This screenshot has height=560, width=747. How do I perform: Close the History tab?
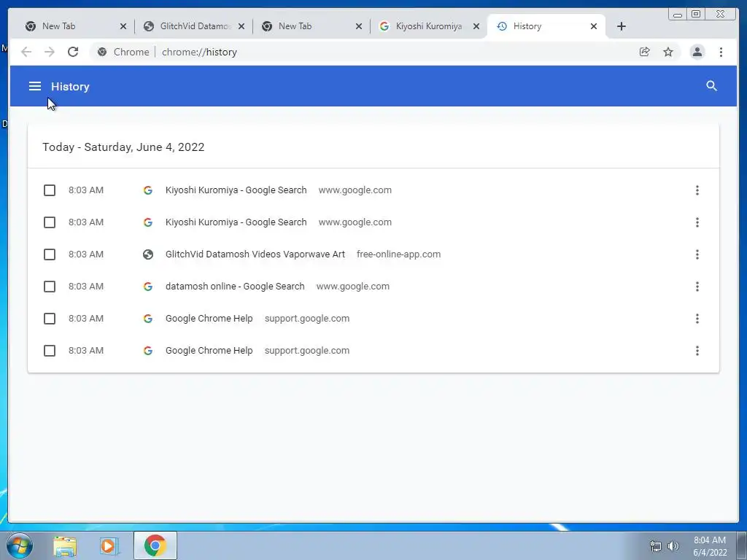pos(594,26)
